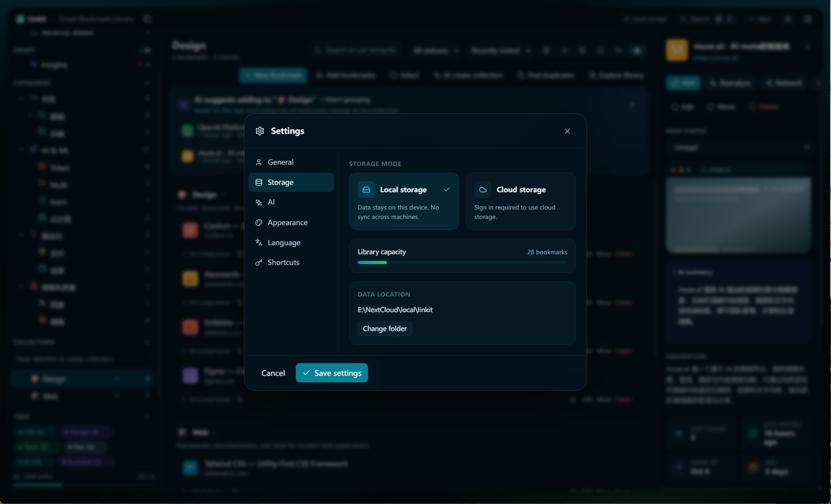Viewport: 831px width, 504px height.
Task: Click the Library capacity progress bar
Action: [x=462, y=262]
